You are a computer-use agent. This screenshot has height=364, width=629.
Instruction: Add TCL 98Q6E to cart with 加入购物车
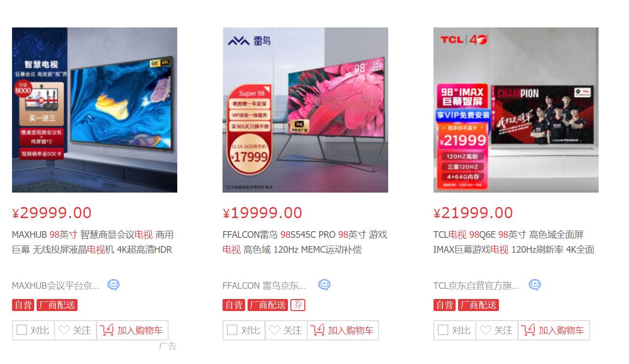(554, 330)
